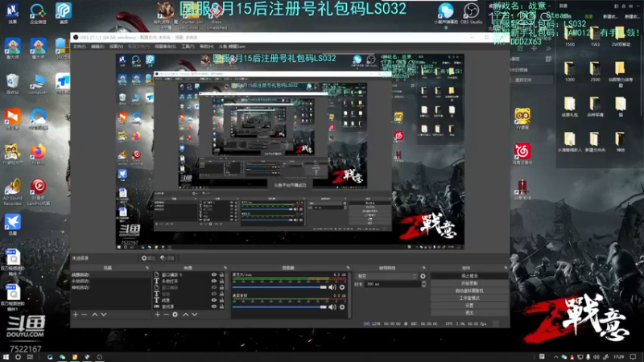
Task: Adjust the desktop audio volume slider
Action: tap(279, 307)
